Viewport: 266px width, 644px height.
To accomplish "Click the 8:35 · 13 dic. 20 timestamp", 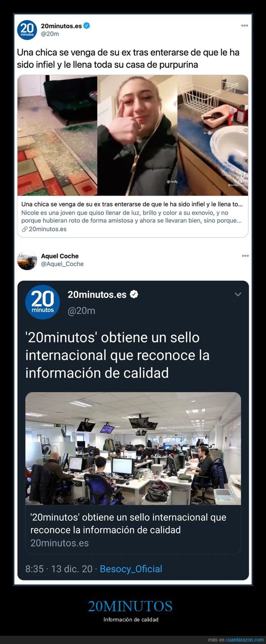I will 59,569.
